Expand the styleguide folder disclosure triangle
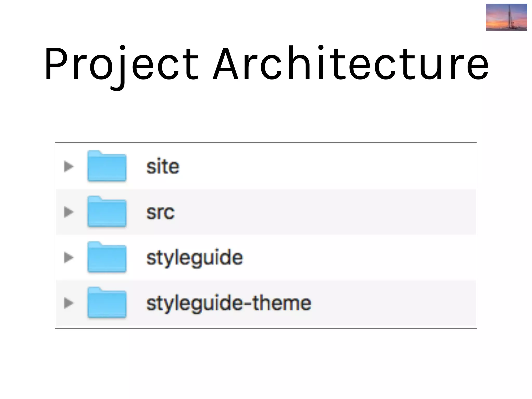Screen dimensions: 532x399 pyautogui.click(x=69, y=257)
